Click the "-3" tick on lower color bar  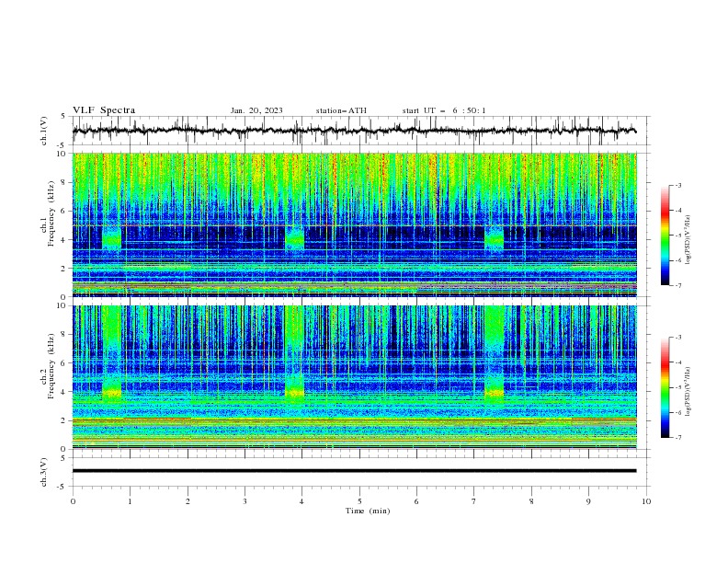[677, 338]
